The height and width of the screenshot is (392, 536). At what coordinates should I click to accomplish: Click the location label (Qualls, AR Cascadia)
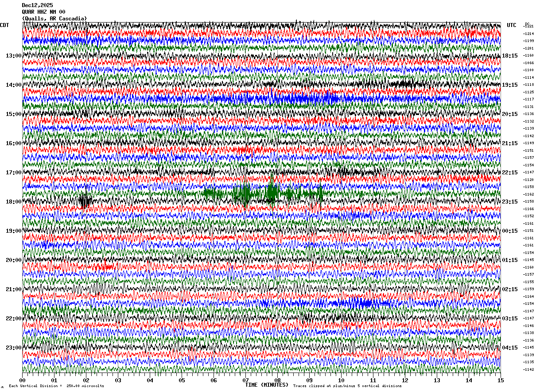click(x=54, y=19)
